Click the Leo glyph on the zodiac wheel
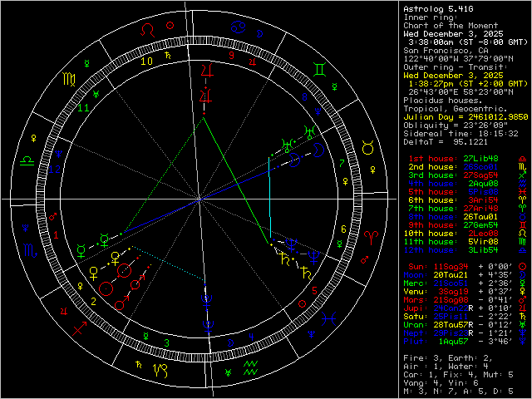This screenshot has height=399, width=532. 148,27
